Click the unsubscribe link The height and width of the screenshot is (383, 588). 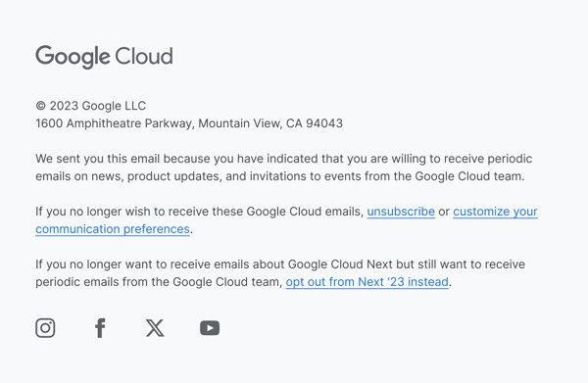401,212
